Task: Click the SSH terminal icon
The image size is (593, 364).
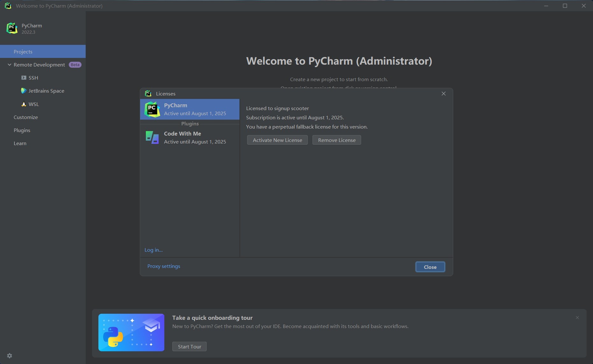Action: [24, 78]
